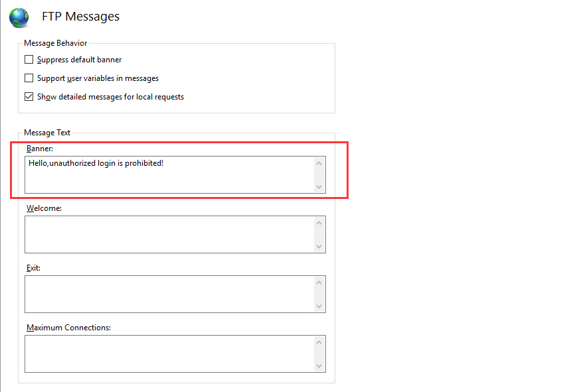Click the Message Text group heading
This screenshot has width=573, height=392.
[47, 133]
